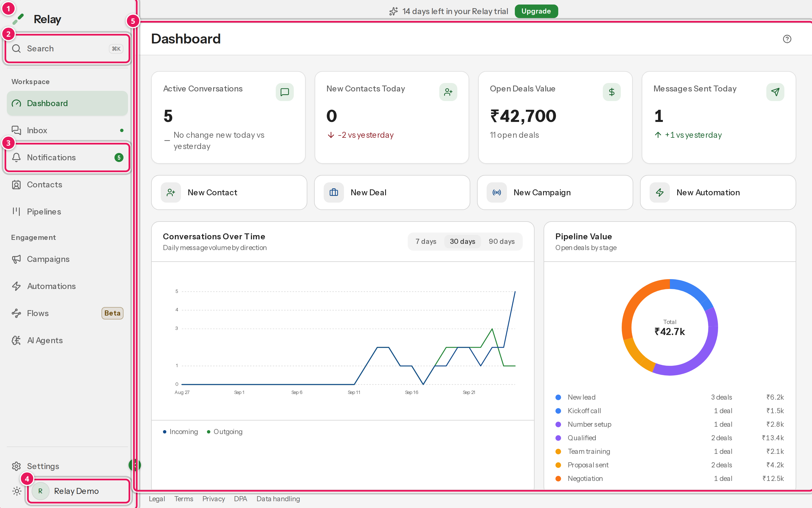Click the Automations lightning icon in sidebar

[16, 286]
